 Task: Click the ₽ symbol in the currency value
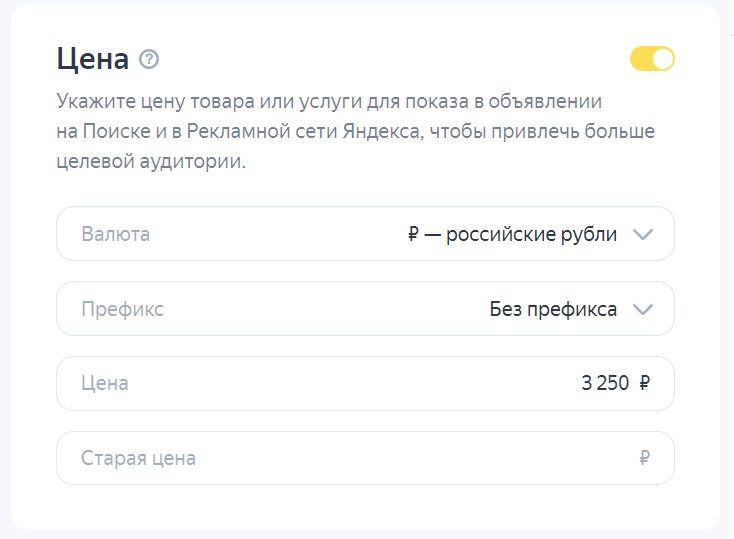coord(414,234)
